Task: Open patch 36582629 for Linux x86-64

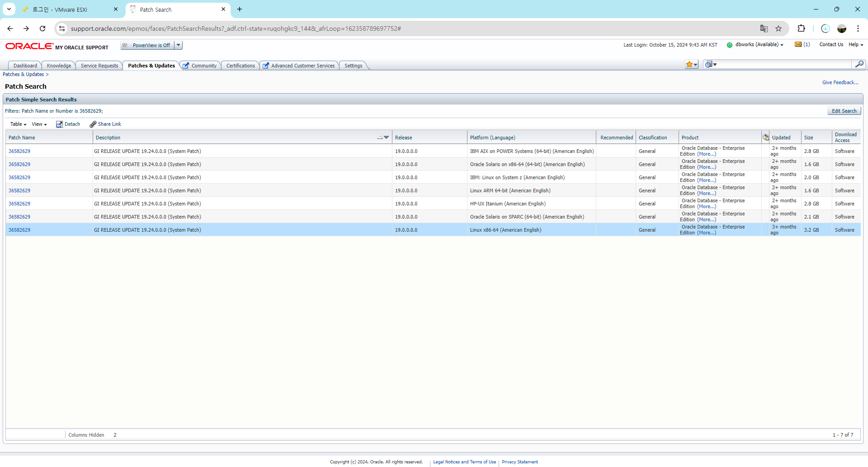Action: (19, 230)
